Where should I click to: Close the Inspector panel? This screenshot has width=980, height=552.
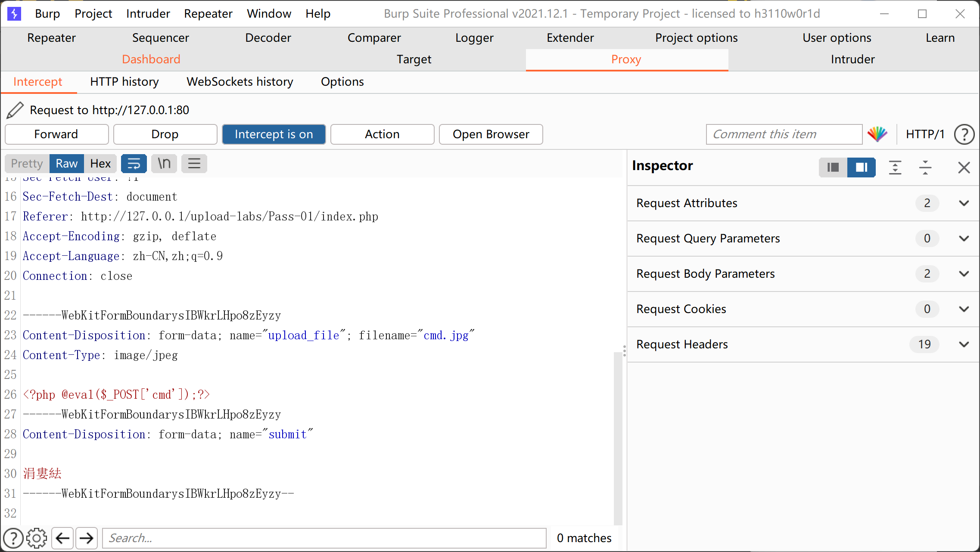tap(964, 167)
